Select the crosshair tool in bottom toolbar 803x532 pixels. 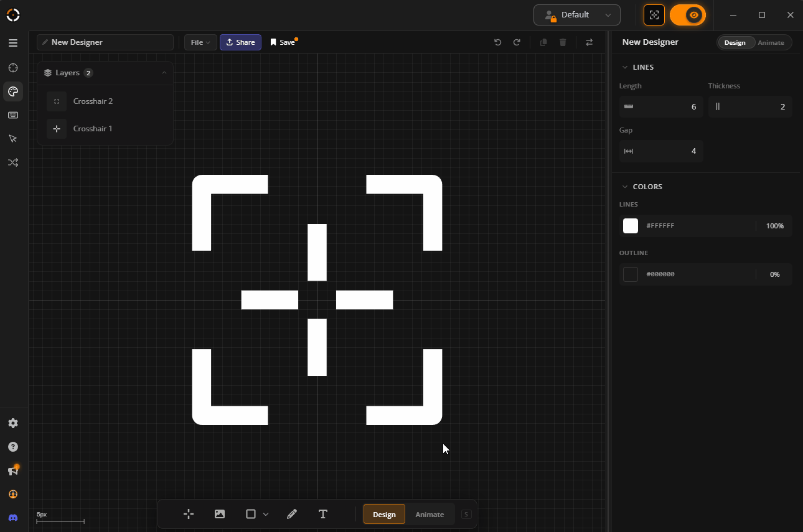pyautogui.click(x=188, y=514)
